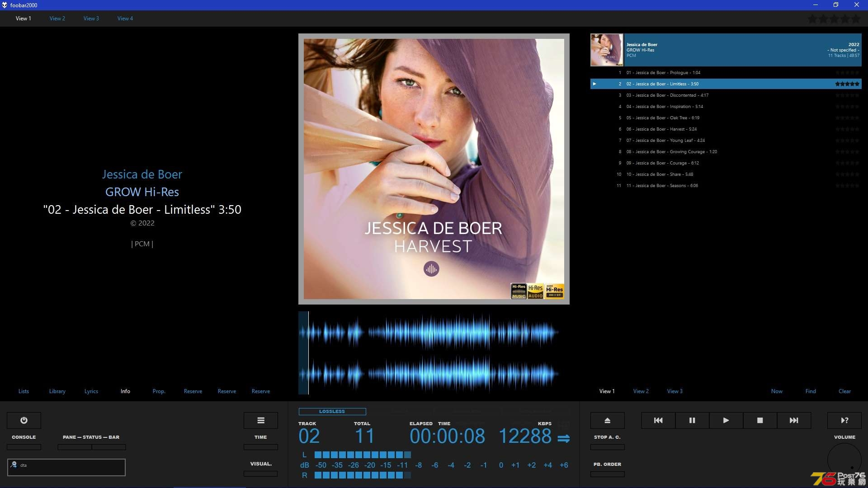Toggle the PANE switch segment
This screenshot has height=488, width=868.
click(x=75, y=447)
